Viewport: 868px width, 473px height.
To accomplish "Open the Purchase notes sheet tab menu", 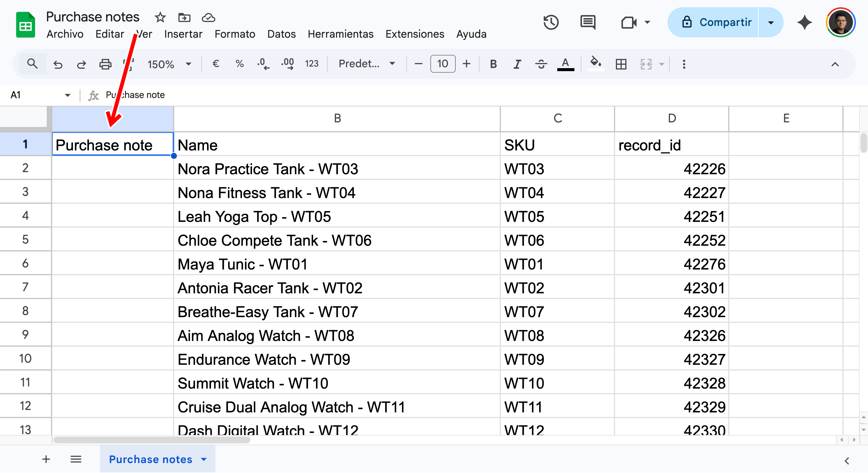I will pos(203,459).
